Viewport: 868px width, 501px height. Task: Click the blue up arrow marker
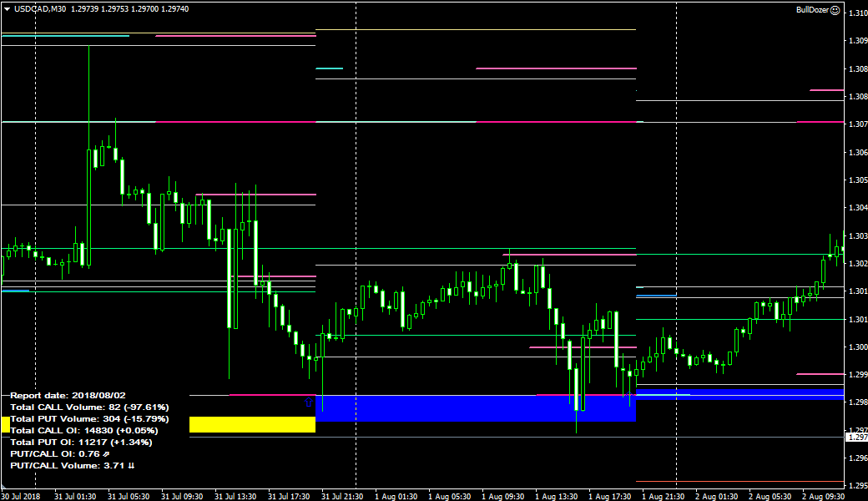point(310,402)
